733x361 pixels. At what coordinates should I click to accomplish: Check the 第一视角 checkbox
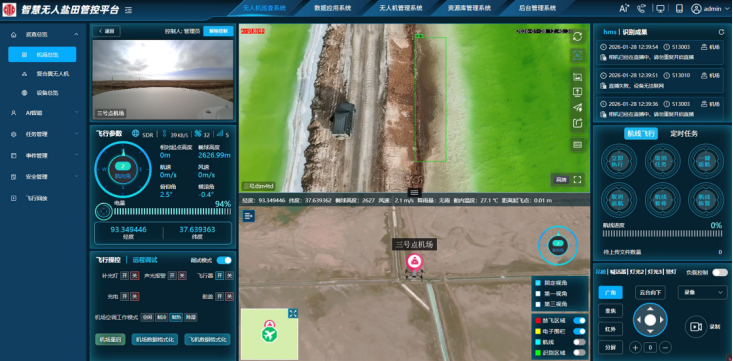538,294
